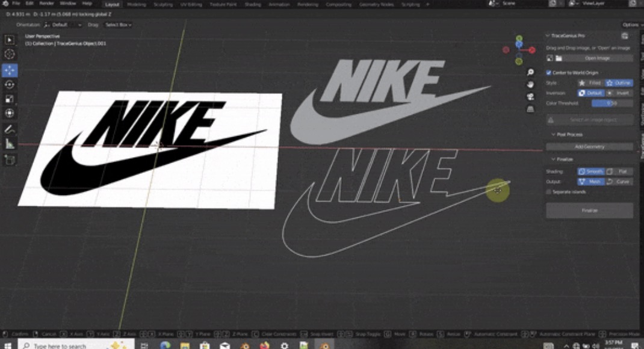Open the Drag Select Box dropdown
This screenshot has width=644, height=349.
pyautogui.click(x=118, y=25)
